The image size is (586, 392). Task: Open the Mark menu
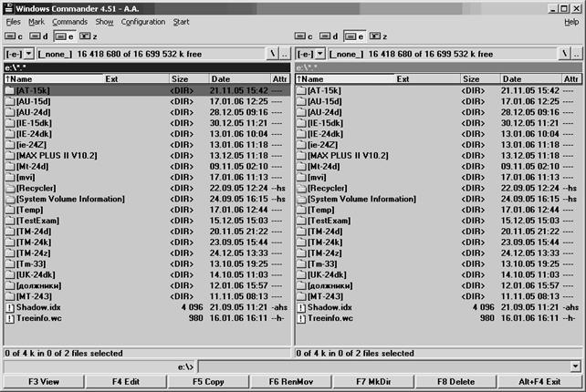(x=37, y=22)
